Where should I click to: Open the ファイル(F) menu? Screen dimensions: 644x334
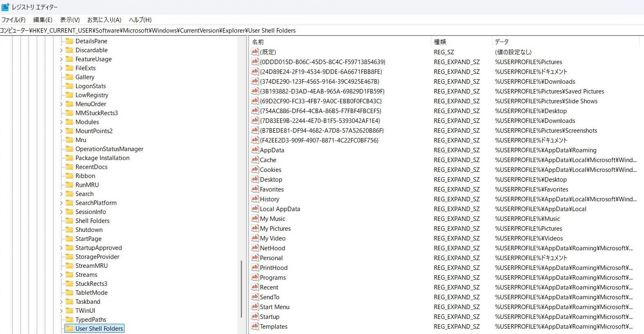click(x=13, y=20)
